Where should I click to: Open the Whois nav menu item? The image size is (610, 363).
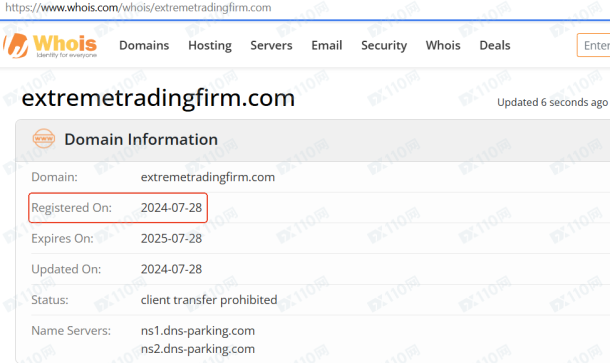coord(443,46)
